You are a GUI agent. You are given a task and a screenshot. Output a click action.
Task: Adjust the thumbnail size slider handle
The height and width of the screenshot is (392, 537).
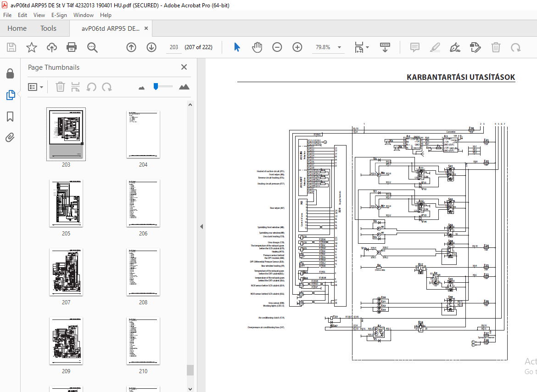click(x=156, y=86)
